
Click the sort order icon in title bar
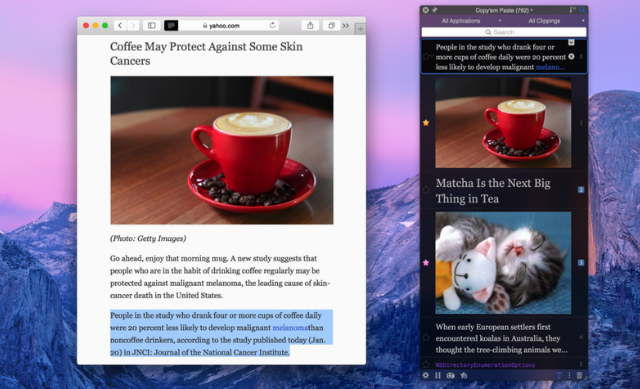click(x=572, y=10)
